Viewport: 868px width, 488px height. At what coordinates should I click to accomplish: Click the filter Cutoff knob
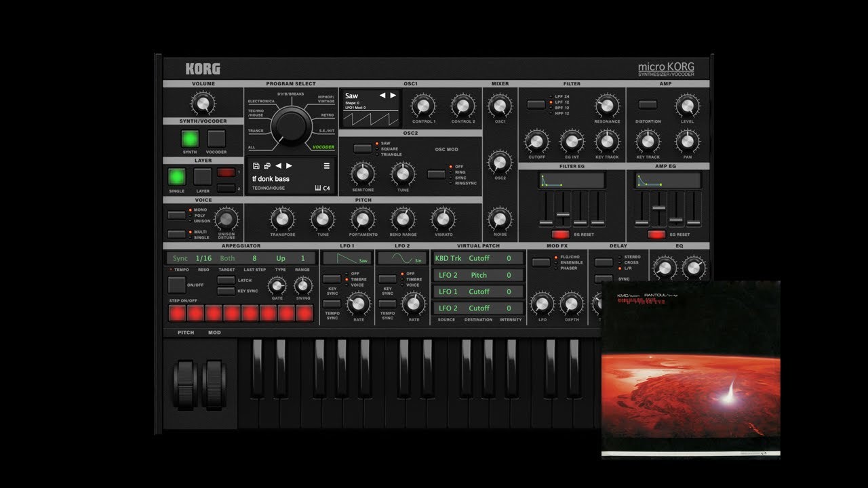(536, 141)
